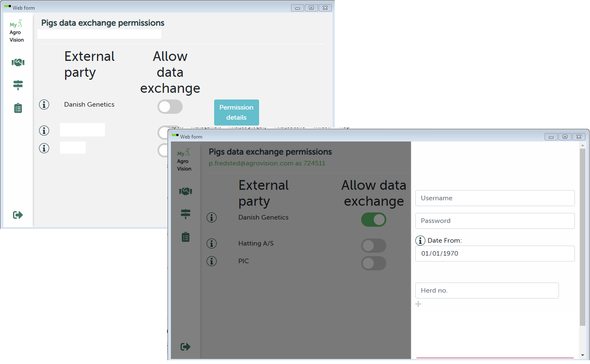Click the Date From field showing 01/01/1970
590x364 pixels.
point(495,254)
